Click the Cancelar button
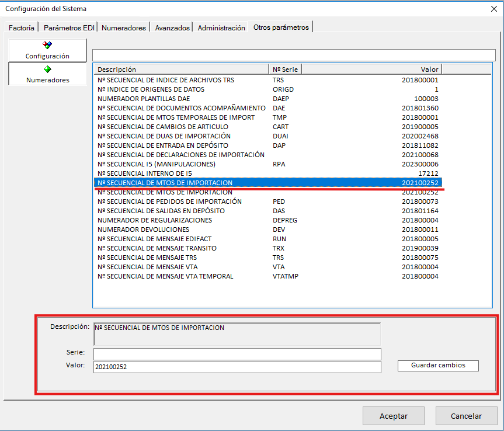Screen dimensions: 504x431 pos(466,416)
